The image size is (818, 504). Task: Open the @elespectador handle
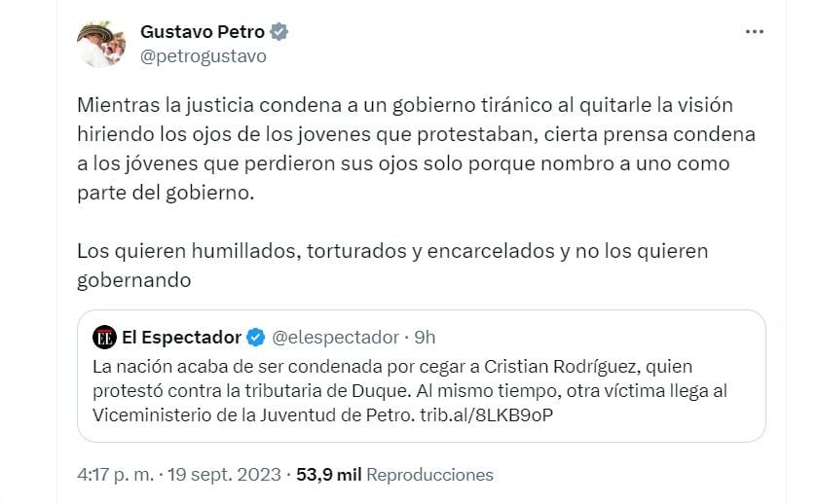click(336, 338)
